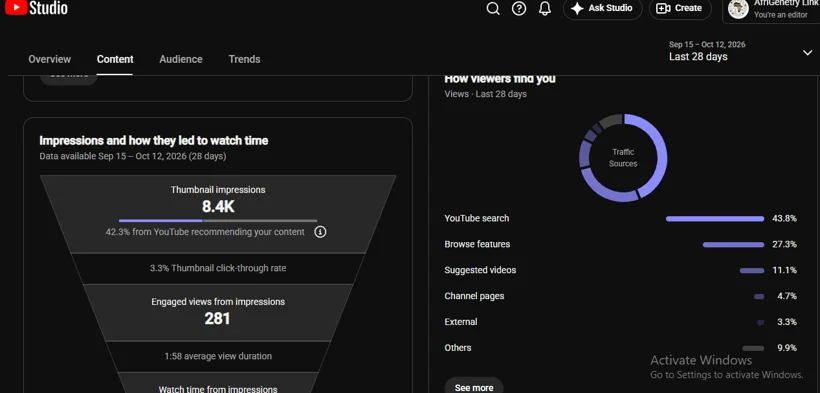Image resolution: width=820 pixels, height=393 pixels.
Task: Click the 3.3% Thumbnail click-through rate row
Action: [x=218, y=268]
